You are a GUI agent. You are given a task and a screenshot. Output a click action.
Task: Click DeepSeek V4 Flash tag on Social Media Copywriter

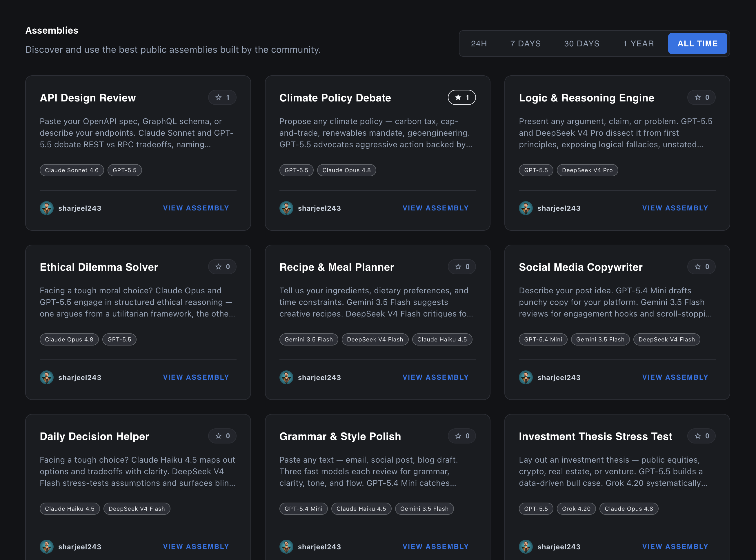click(666, 339)
